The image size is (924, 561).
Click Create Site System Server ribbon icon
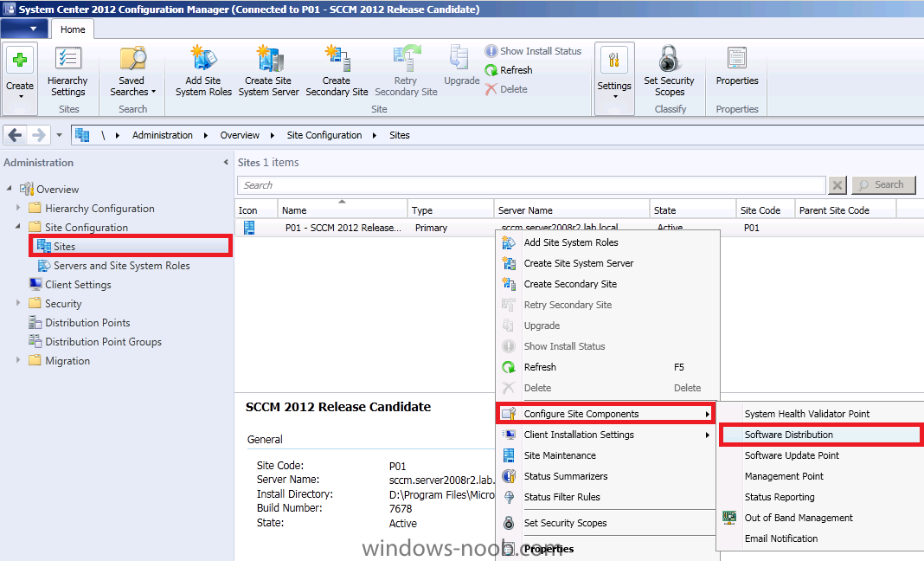point(269,71)
